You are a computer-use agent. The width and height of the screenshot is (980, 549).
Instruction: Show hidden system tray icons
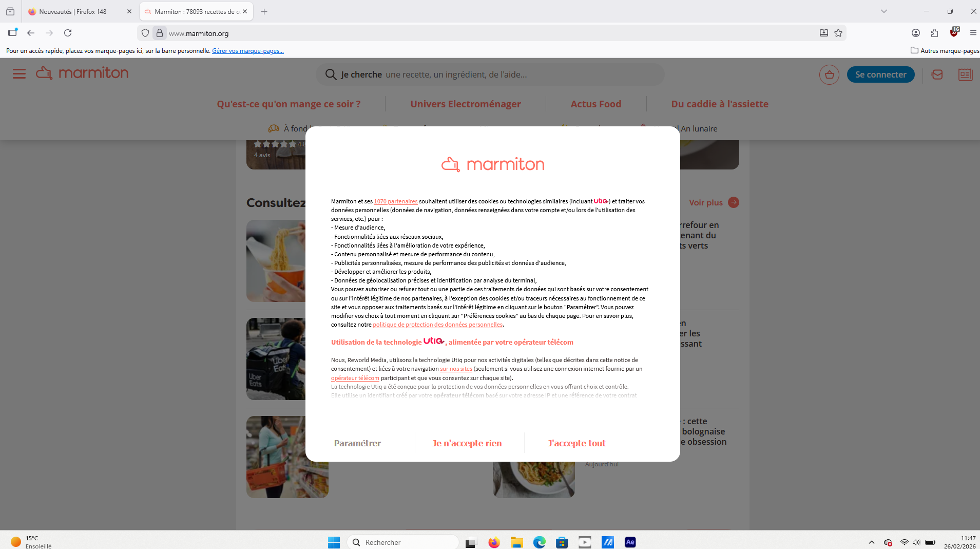pos(871,542)
